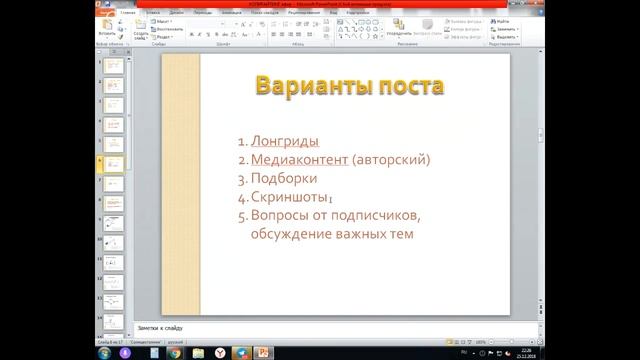This screenshot has height=360, width=640.
Task: Open the Layout (Макет) dropdown
Action: click(x=162, y=21)
